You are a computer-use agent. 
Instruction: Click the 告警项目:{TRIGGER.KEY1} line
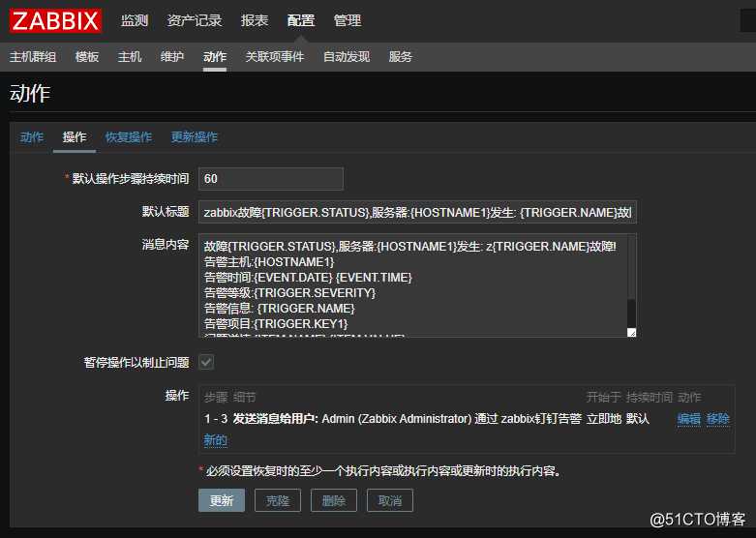click(x=276, y=324)
